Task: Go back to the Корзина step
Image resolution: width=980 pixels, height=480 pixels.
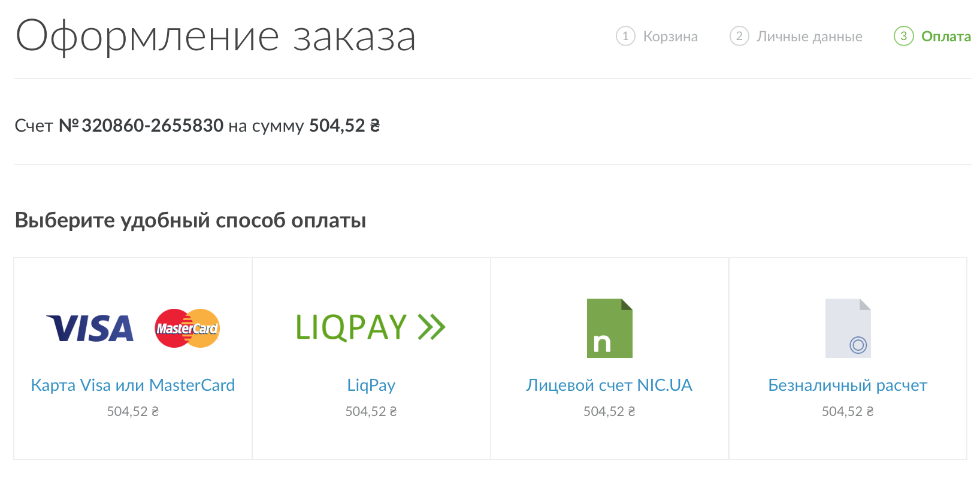Action: [x=670, y=37]
